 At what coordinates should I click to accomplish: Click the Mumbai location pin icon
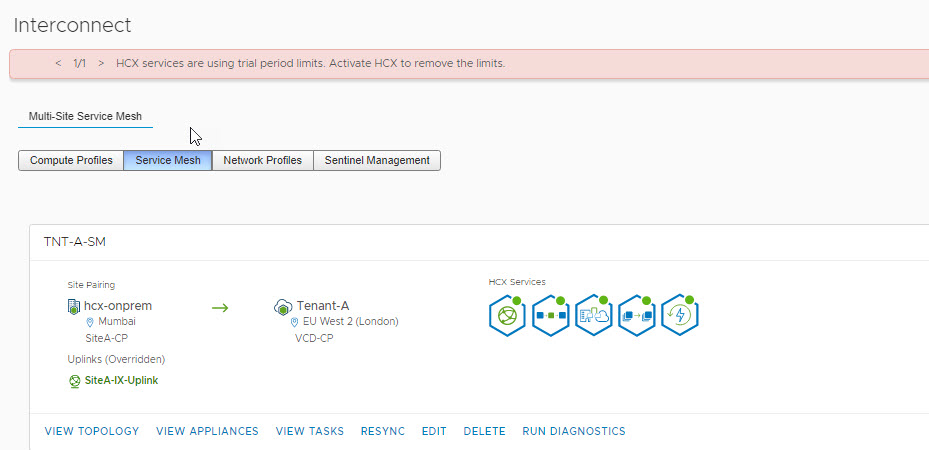tap(90, 322)
